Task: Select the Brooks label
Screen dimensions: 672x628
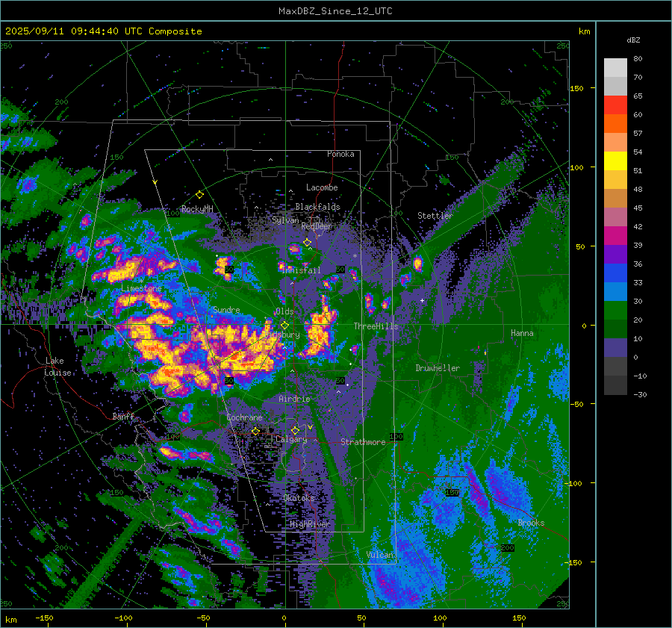Action: point(531,523)
